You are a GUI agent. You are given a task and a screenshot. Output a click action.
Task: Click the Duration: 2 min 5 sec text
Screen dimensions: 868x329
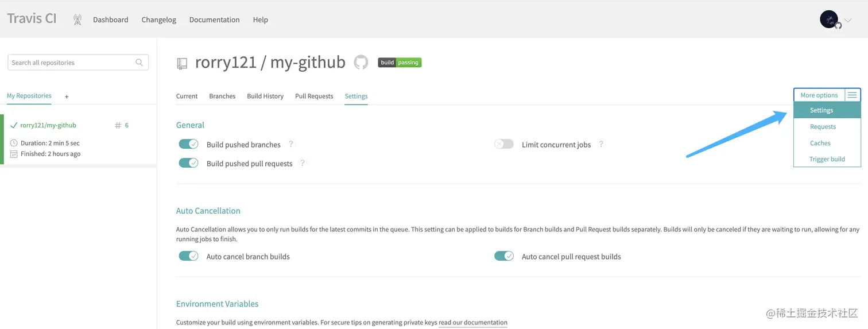pyautogui.click(x=50, y=143)
